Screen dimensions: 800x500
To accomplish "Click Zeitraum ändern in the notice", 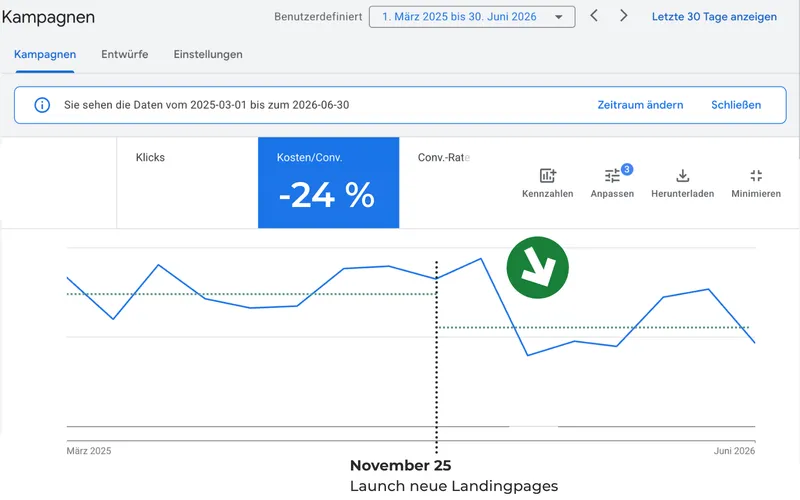I will point(640,105).
